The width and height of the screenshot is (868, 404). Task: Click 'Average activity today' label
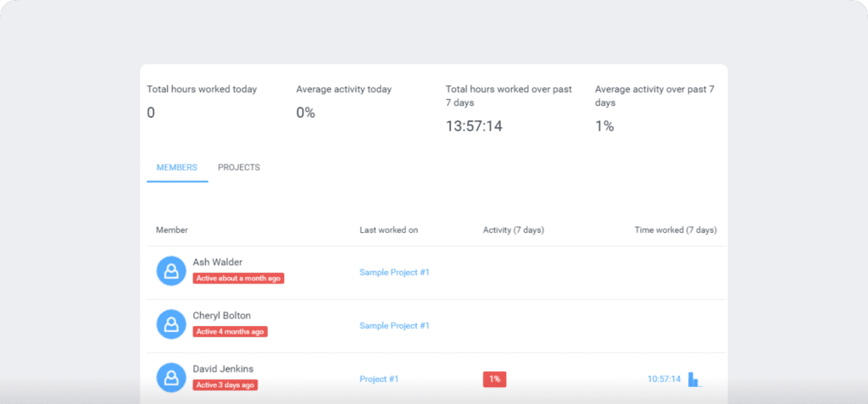[344, 89]
